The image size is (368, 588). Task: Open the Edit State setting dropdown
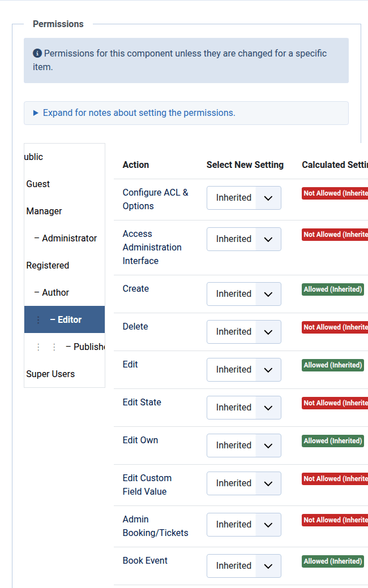coord(243,408)
